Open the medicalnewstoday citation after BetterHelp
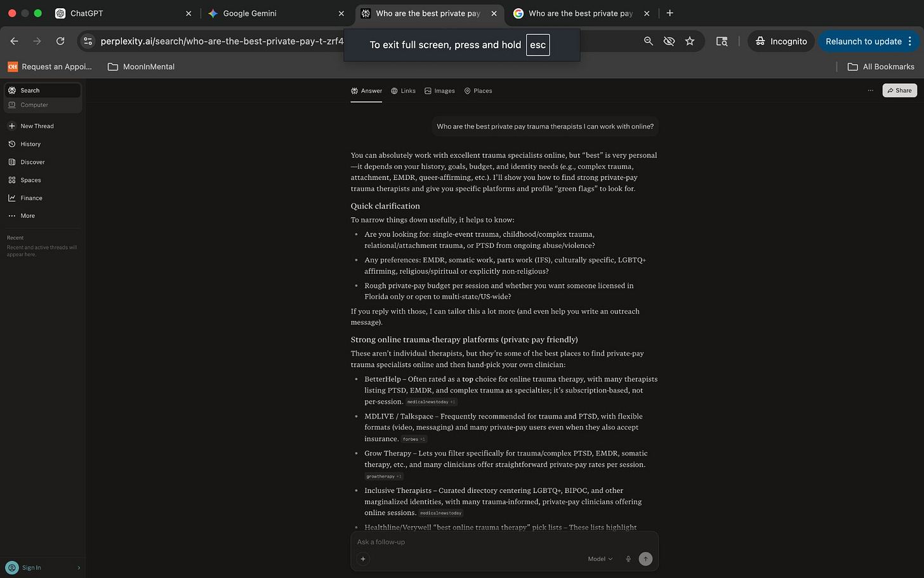This screenshot has height=578, width=924. point(431,402)
